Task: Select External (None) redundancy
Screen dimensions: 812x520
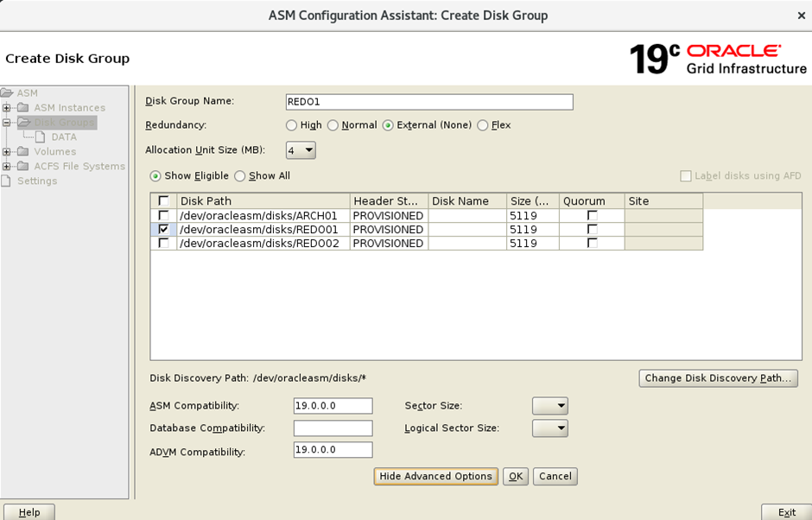Action: coord(388,125)
